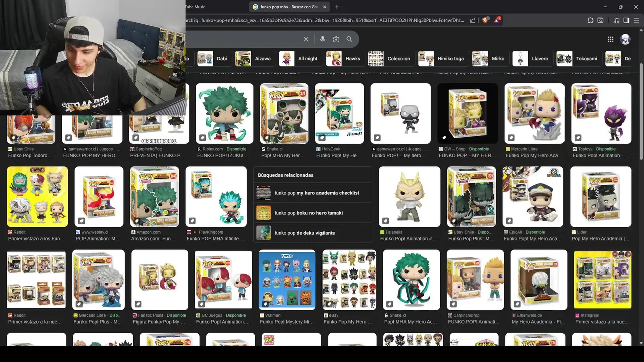Open the Lider Pop My Hero thumbnail
644x362 pixels.
click(601, 197)
